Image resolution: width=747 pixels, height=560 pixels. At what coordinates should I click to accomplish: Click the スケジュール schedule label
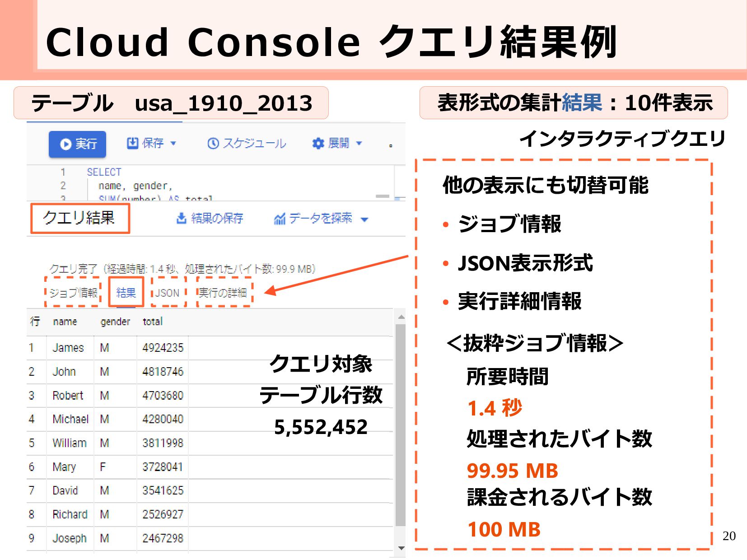255,144
